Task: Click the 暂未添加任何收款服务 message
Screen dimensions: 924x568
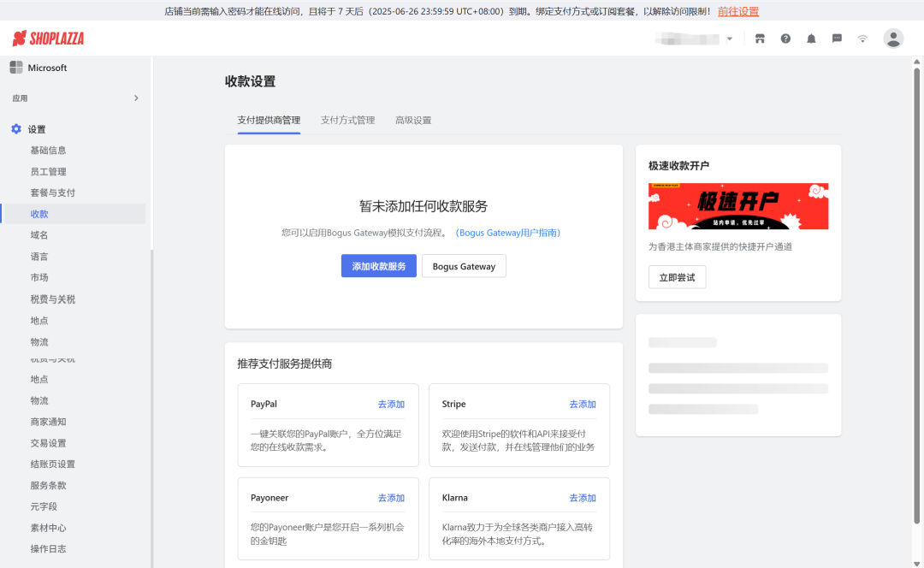Action: [x=423, y=206]
